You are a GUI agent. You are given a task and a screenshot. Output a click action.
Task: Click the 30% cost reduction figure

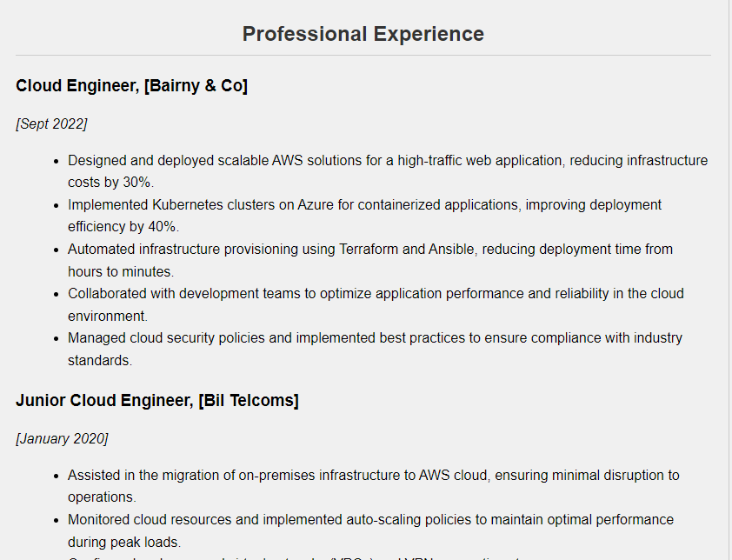coord(139,183)
